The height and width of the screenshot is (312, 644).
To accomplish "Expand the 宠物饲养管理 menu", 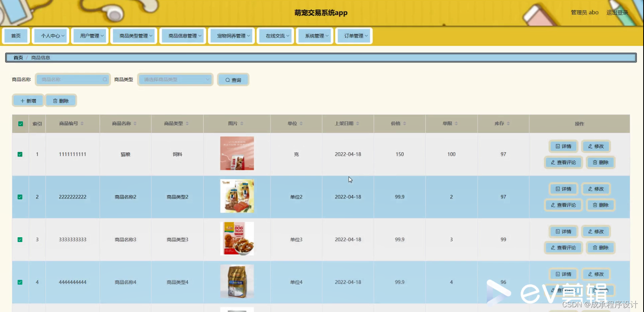I will coord(232,36).
